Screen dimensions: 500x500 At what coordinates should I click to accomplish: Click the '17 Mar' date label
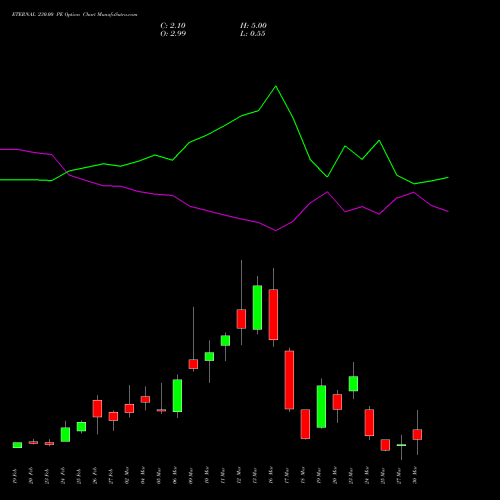click(287, 476)
